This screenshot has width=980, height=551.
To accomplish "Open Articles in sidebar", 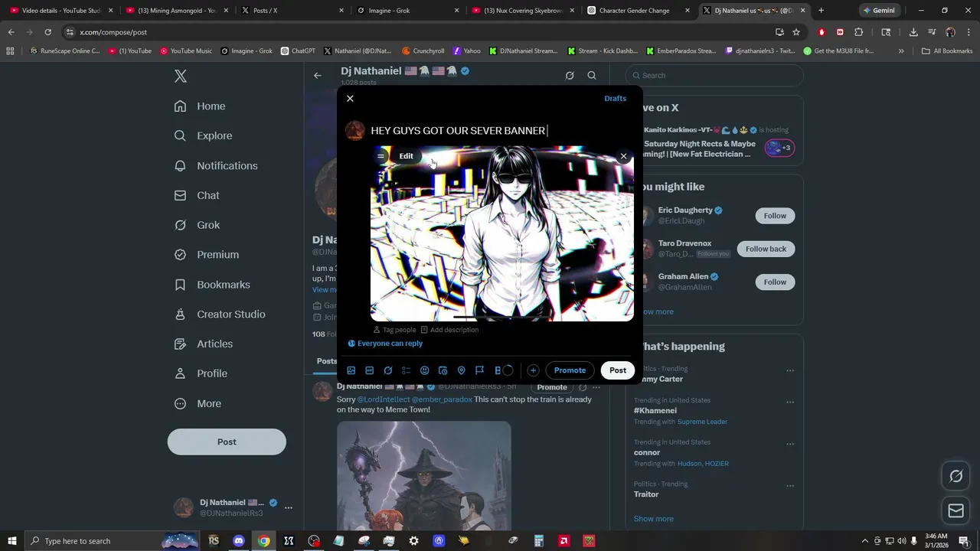I will pyautogui.click(x=204, y=344).
